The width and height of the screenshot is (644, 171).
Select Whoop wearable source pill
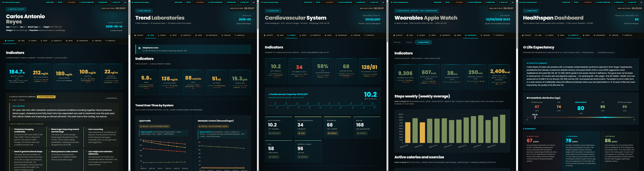pos(397,42)
